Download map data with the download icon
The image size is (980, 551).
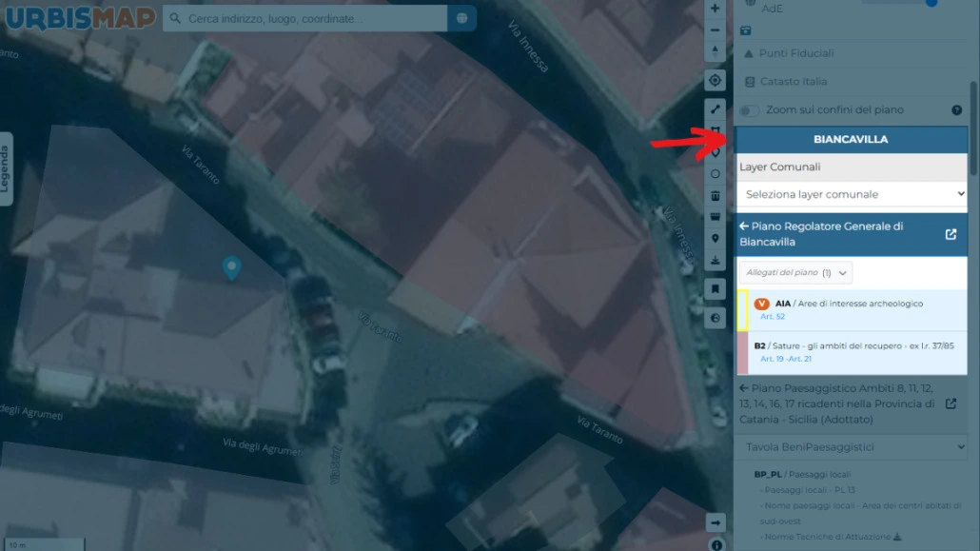tap(715, 260)
